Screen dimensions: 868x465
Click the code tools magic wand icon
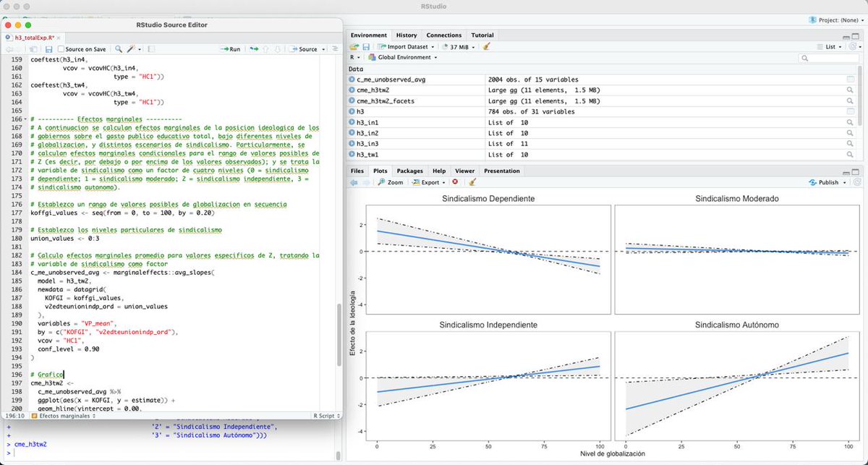point(132,49)
